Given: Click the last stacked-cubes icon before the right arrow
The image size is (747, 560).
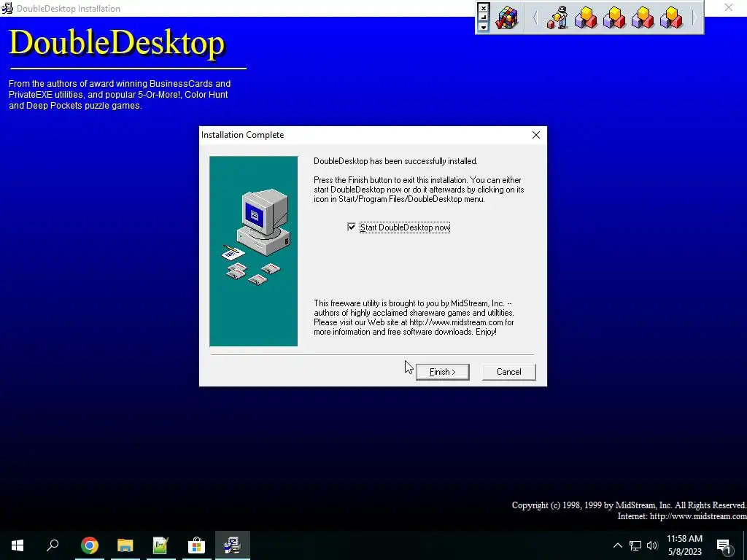Looking at the screenshot, I should 671,17.
